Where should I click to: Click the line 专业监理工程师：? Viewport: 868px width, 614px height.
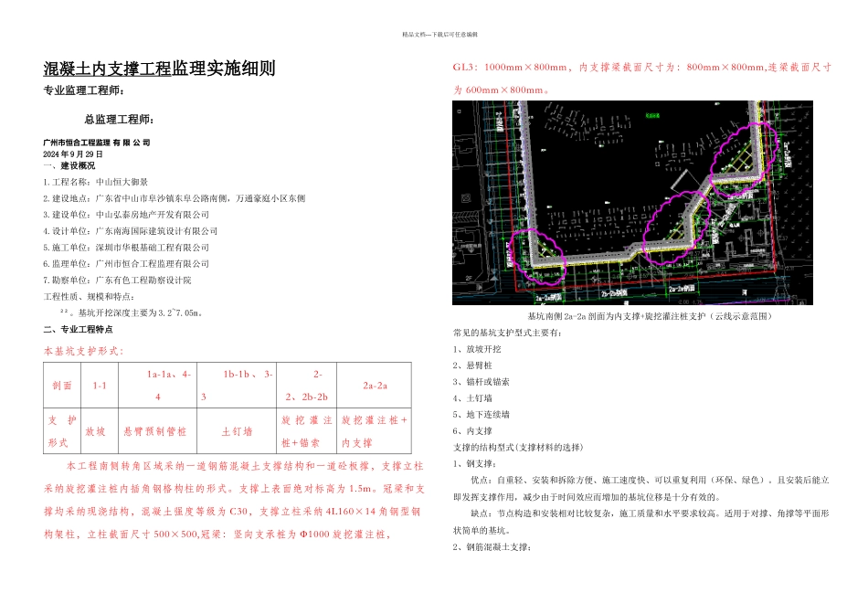84,90
